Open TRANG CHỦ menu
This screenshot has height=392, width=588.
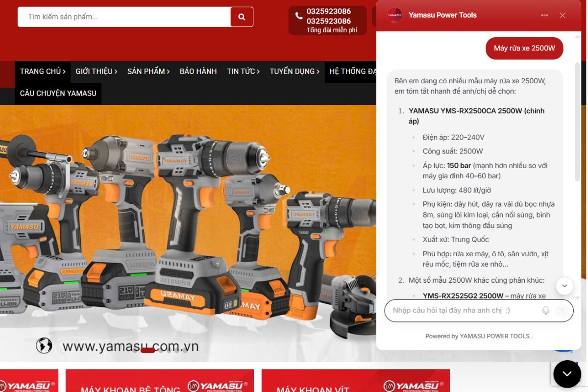(x=43, y=72)
